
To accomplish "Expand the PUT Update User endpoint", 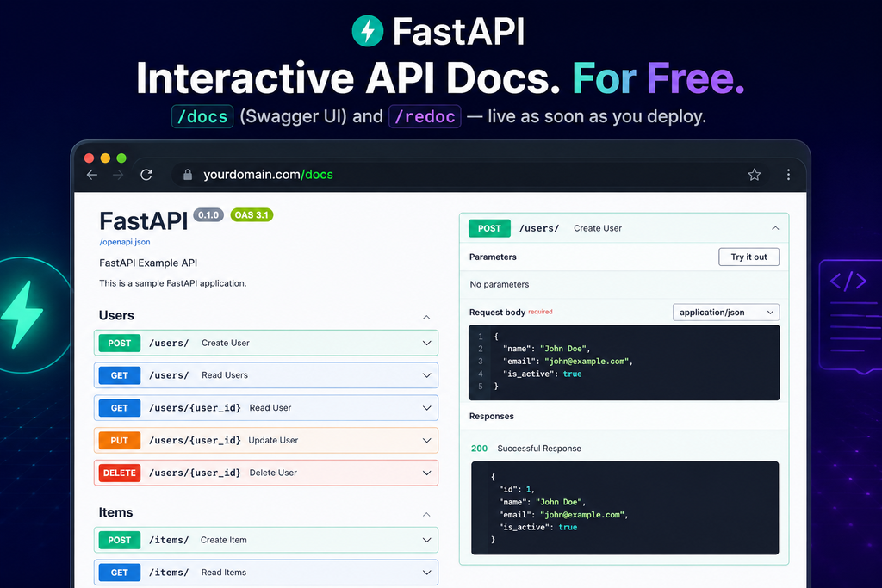I will 266,440.
